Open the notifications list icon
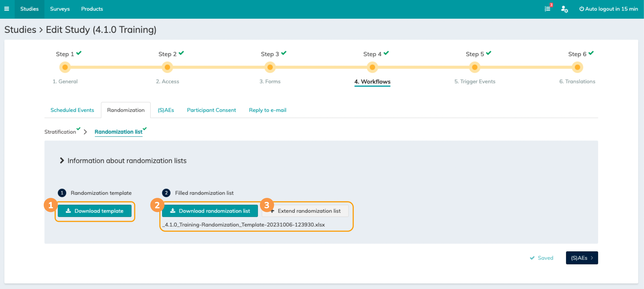644x289 pixels. [548, 9]
